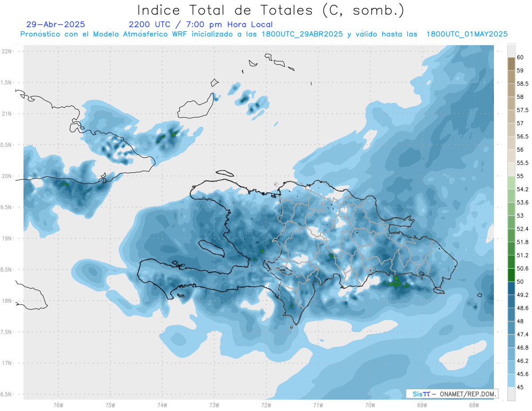Click the "22N" latitude label
The width and height of the screenshot is (532, 411).
pos(7,51)
